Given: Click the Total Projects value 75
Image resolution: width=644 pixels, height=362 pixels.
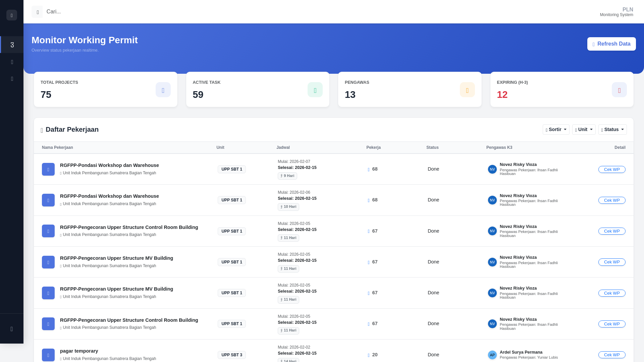Looking at the screenshot, I should coord(46,95).
